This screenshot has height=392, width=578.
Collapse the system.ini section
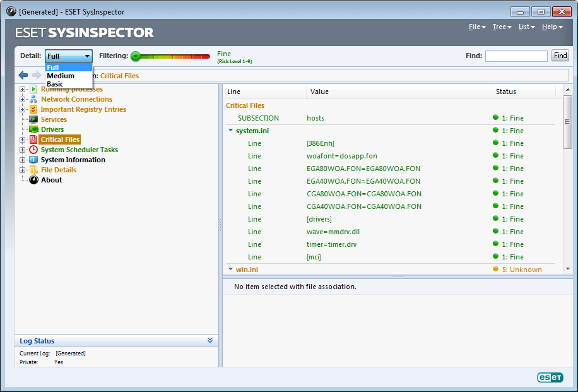(231, 130)
